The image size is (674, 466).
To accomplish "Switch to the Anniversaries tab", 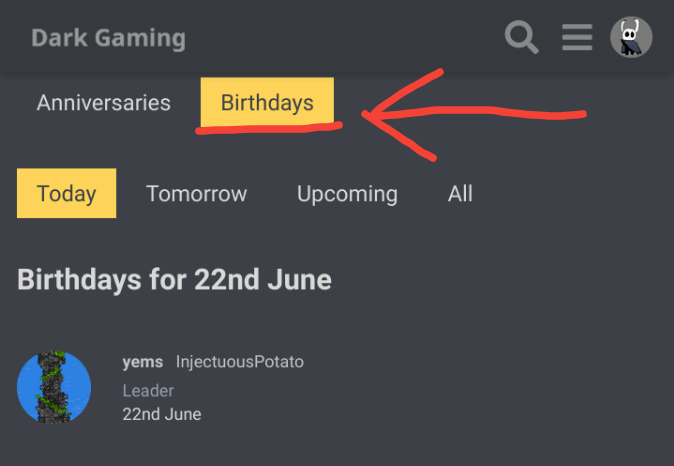I will coord(104,103).
